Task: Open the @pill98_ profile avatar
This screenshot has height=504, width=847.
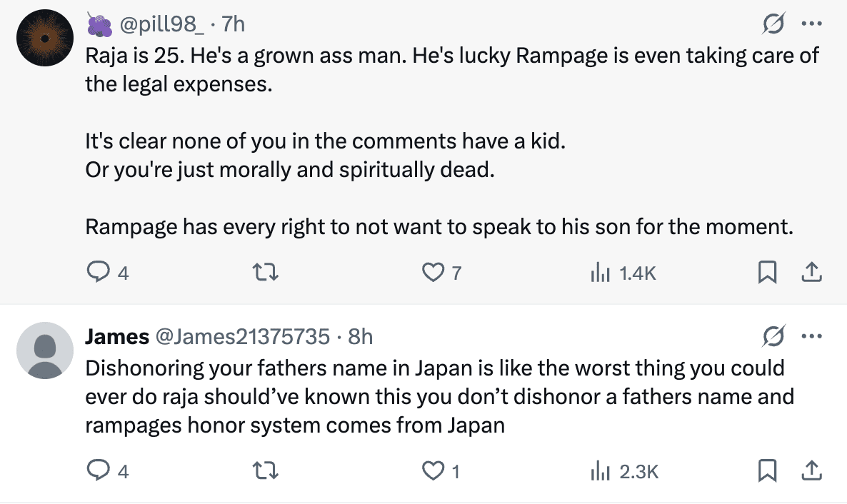Action: click(x=44, y=39)
